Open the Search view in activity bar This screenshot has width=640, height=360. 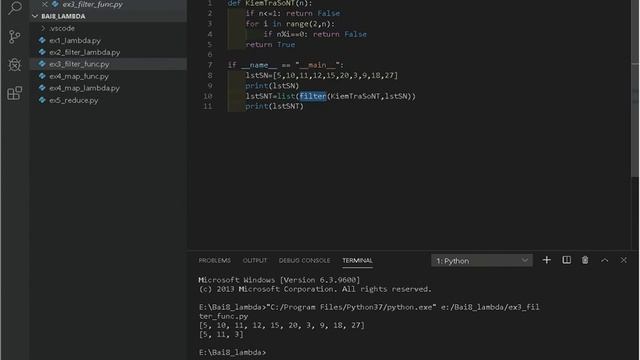coord(15,7)
